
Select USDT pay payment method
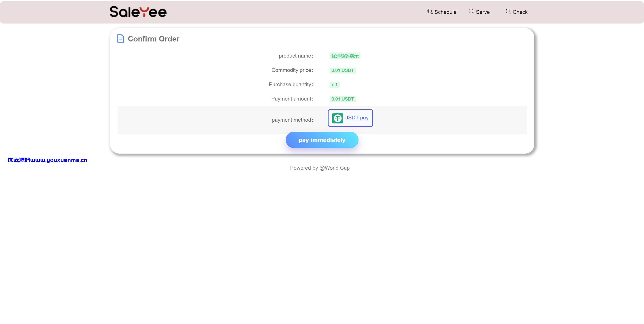coord(350,118)
